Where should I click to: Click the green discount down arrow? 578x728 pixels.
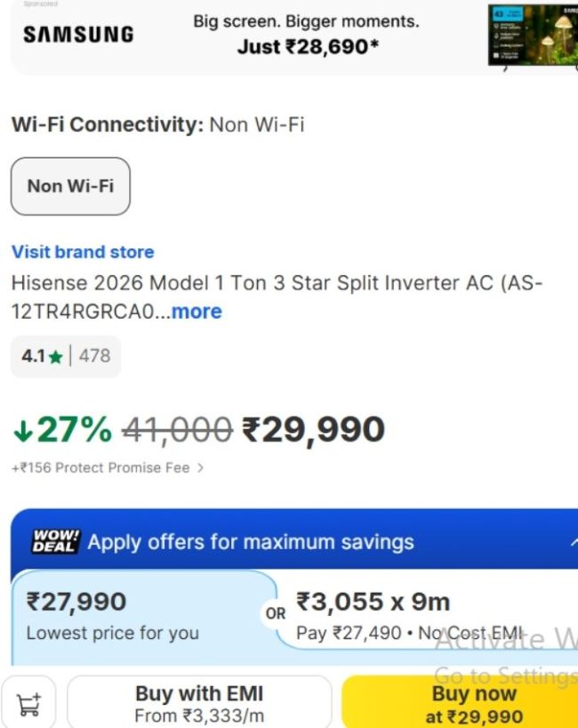(x=21, y=431)
